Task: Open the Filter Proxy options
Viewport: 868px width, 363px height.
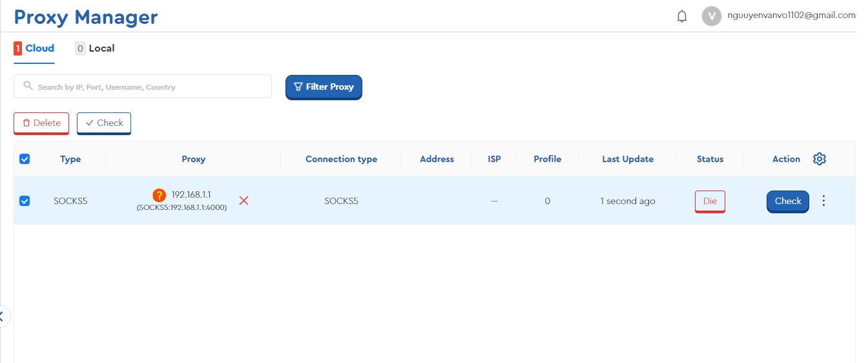Action: point(324,87)
